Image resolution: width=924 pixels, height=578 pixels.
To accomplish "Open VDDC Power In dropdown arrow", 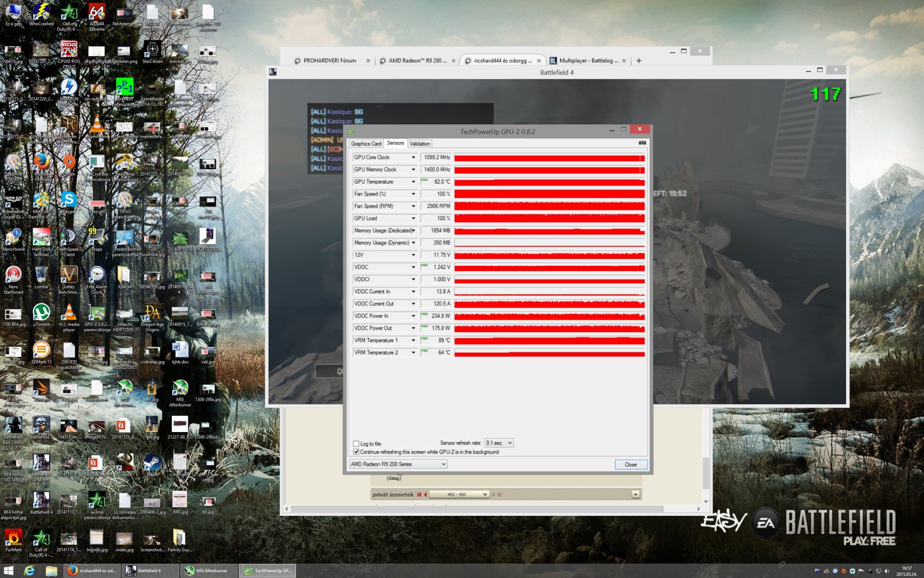I will point(413,316).
